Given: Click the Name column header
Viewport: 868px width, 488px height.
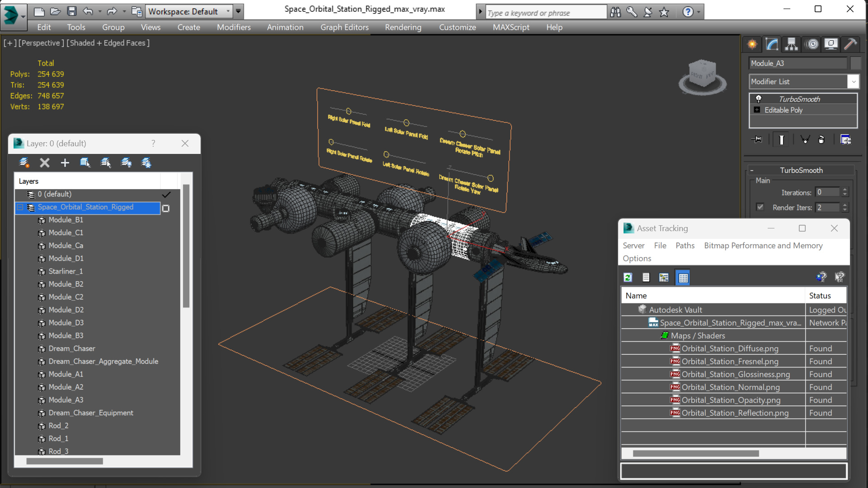Looking at the screenshot, I should tap(713, 296).
